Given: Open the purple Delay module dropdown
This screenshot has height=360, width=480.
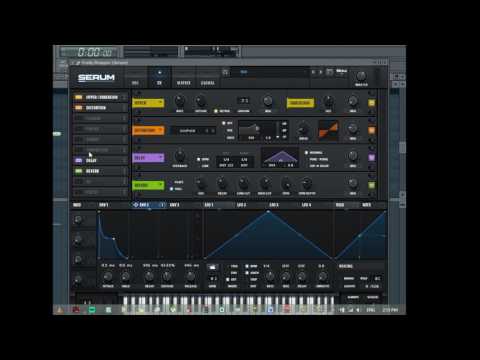Looking at the screenshot, I should click(x=148, y=158).
